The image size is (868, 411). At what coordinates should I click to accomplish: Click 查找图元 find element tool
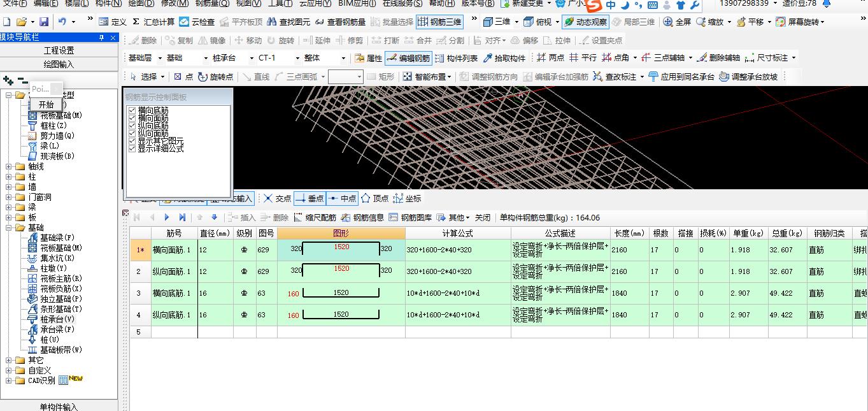pyautogui.click(x=288, y=22)
